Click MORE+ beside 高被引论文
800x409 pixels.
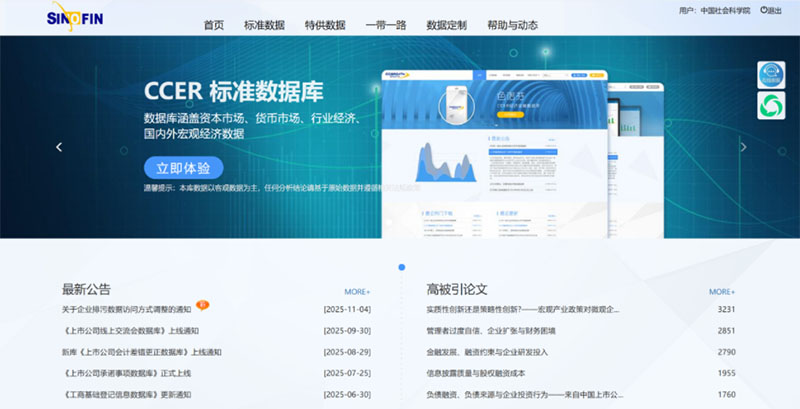point(721,291)
